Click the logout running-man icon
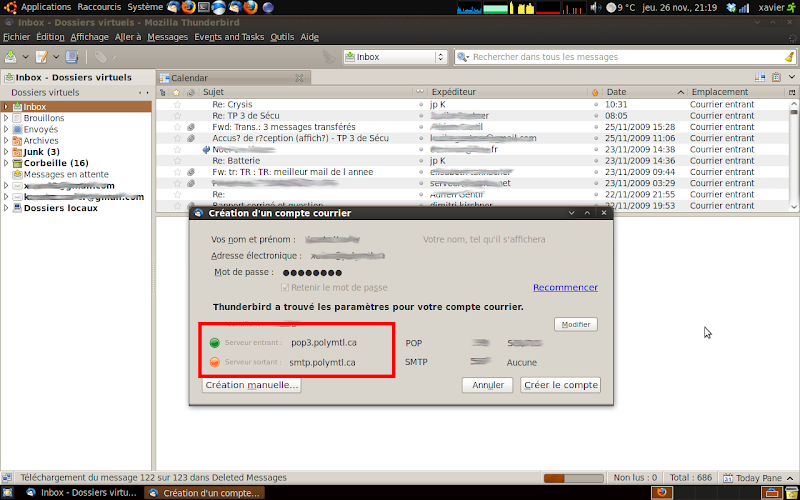The image size is (800, 500). point(792,7)
